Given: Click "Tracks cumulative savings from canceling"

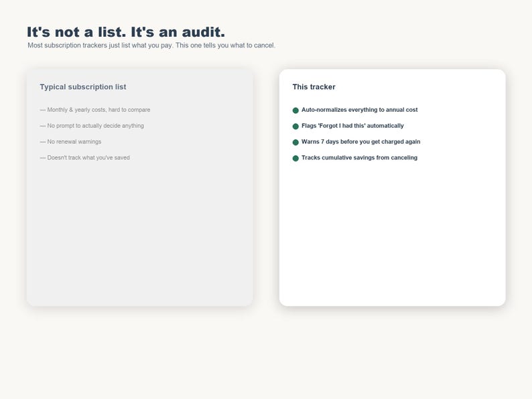Looking at the screenshot, I should [x=359, y=157].
